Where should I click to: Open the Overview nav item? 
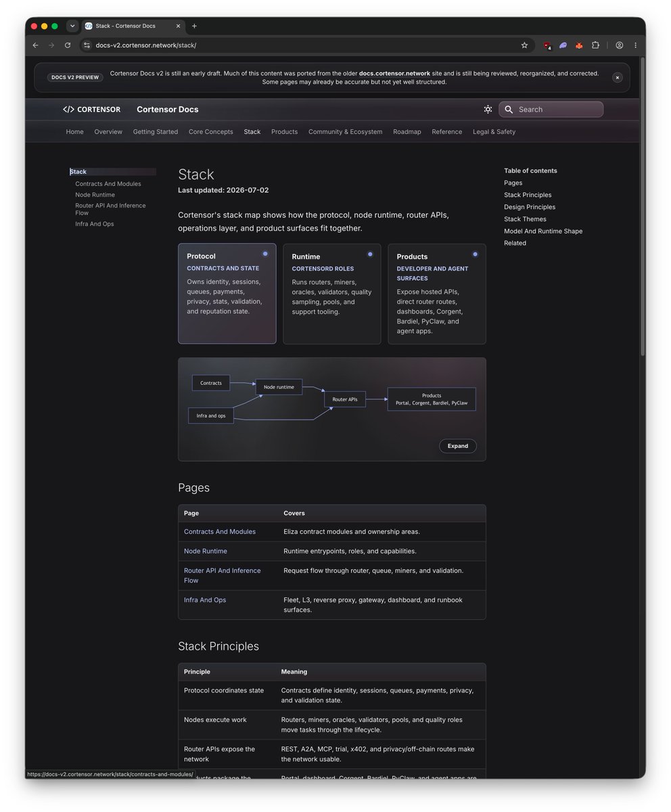click(x=108, y=132)
